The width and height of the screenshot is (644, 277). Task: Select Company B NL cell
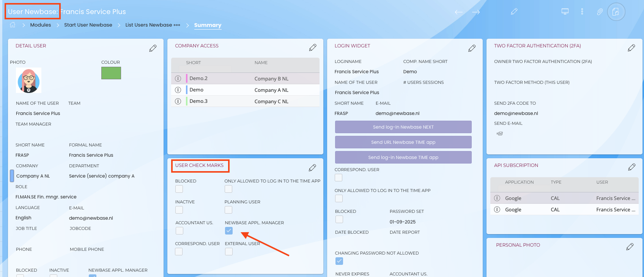point(271,79)
